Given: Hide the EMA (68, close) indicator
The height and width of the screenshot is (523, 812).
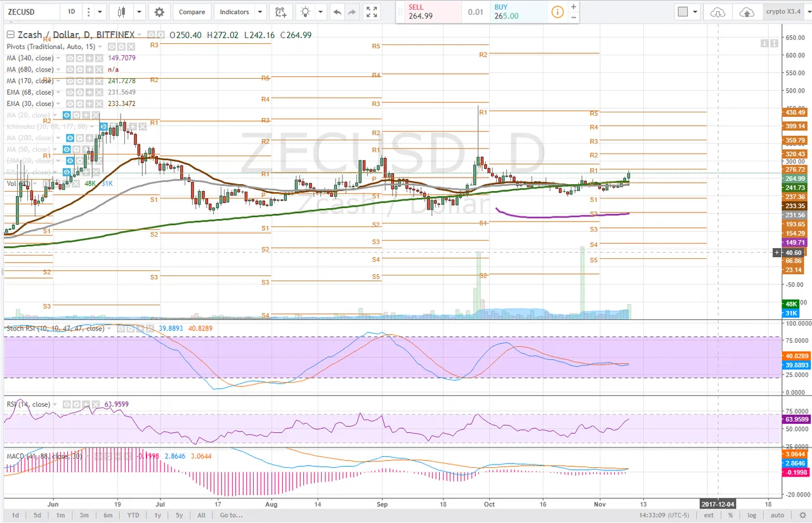Looking at the screenshot, I should 70,92.
